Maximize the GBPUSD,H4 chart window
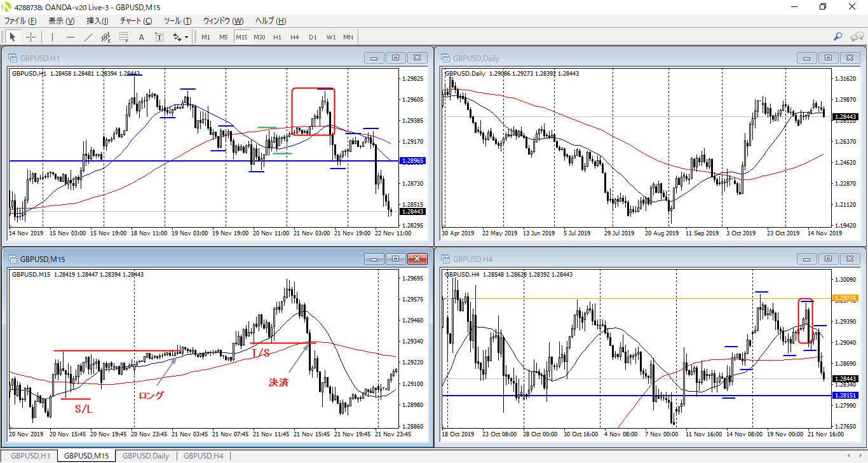Image resolution: width=868 pixels, height=463 pixels. point(827,259)
